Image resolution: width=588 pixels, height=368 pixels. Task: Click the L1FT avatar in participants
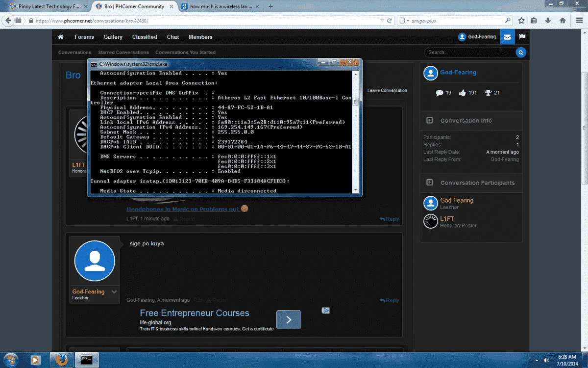click(431, 221)
